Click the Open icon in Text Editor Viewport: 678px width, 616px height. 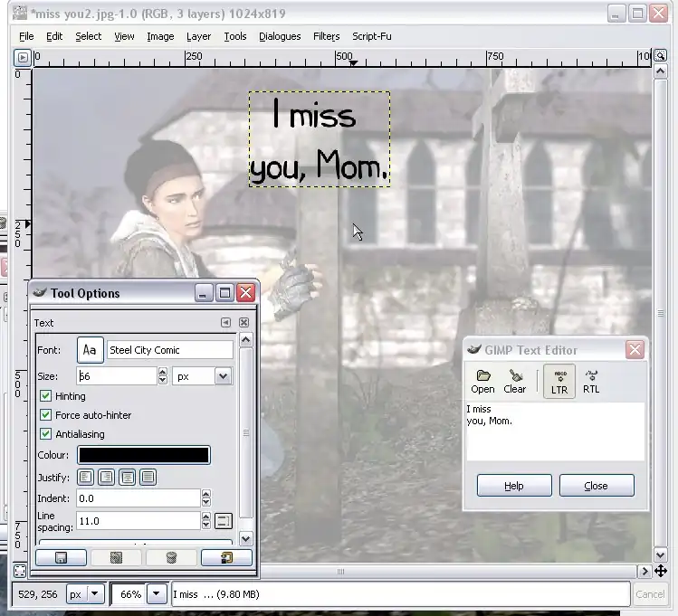[x=482, y=381]
